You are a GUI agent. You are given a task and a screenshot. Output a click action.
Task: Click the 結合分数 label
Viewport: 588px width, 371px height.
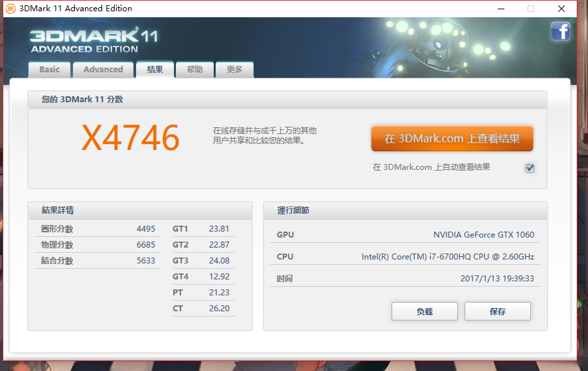(x=57, y=261)
